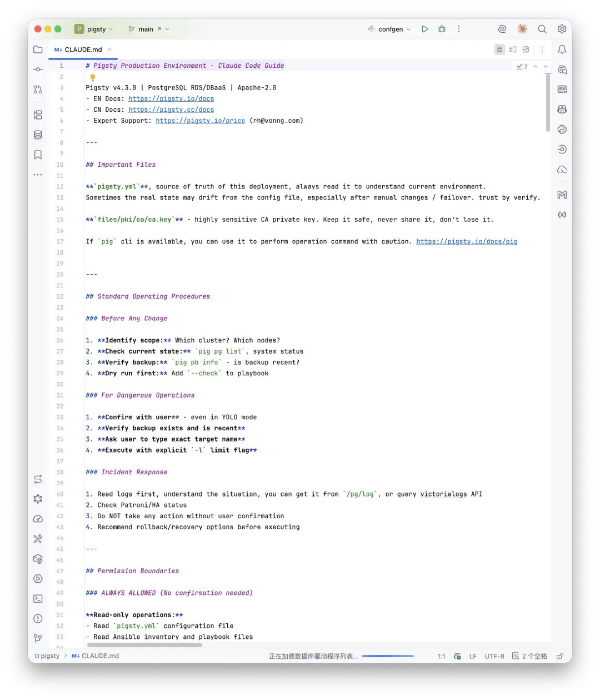Toggle file read-only lock in status bar

coord(560,656)
